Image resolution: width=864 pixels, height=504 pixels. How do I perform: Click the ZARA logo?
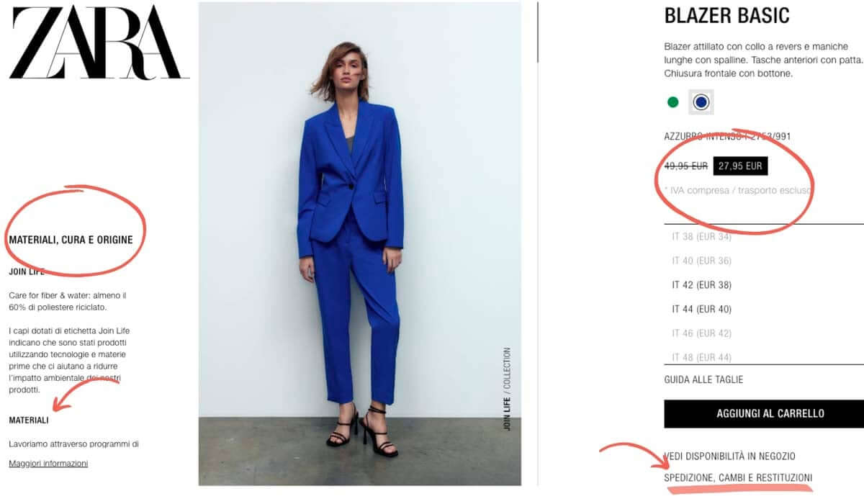tap(99, 43)
